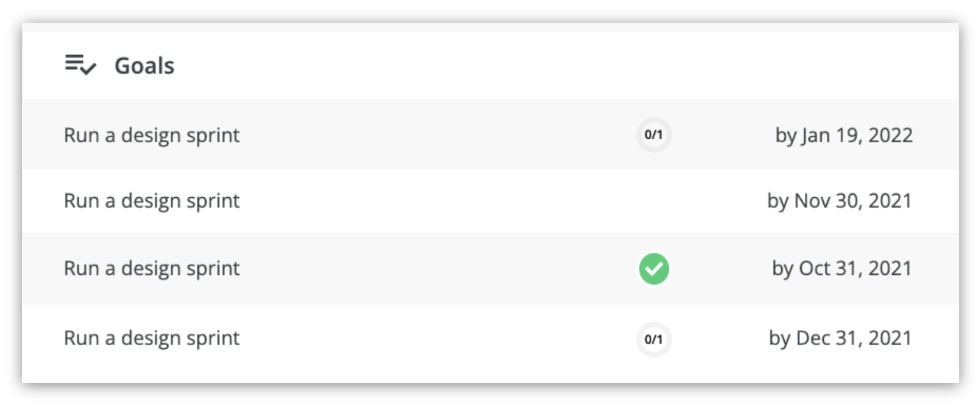The height and width of the screenshot is (408, 980).
Task: Click empty progress slot in the Nov 30 row
Action: tap(654, 201)
